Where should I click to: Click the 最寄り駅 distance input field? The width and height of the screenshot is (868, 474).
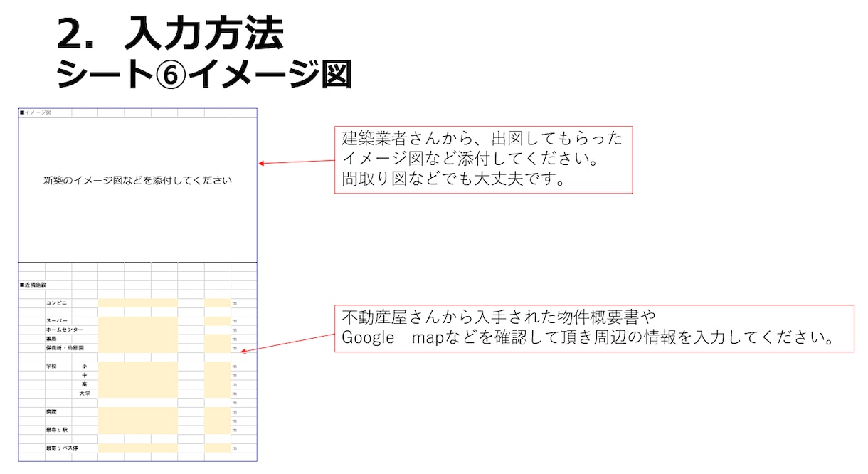pos(217,430)
